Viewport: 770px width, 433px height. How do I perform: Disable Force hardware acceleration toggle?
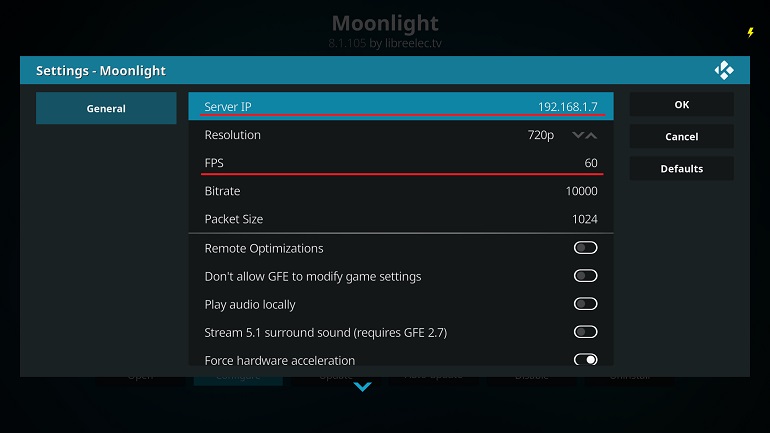585,359
